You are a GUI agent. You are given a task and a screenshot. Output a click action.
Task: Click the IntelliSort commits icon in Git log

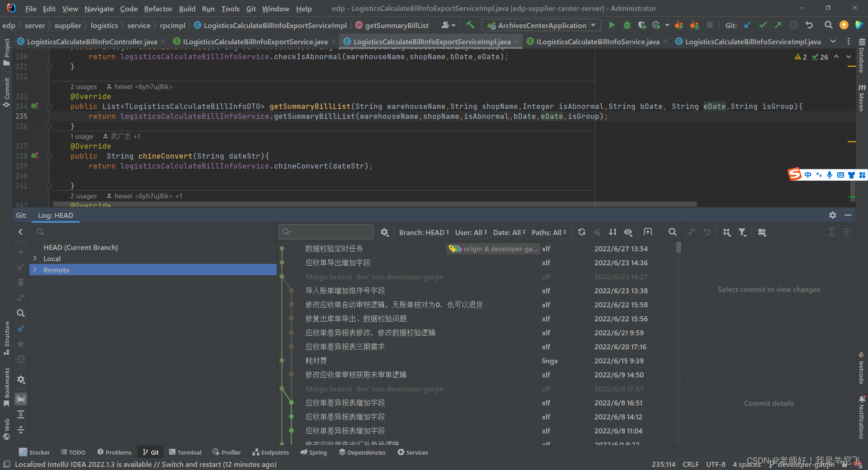613,232
